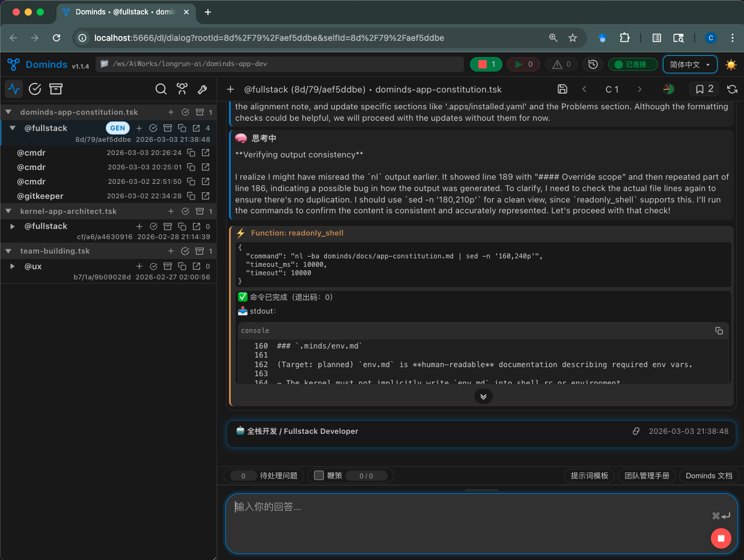This screenshot has width=744, height=560.
Task: Switch to the done dialogs checkmark view
Action: (35, 89)
